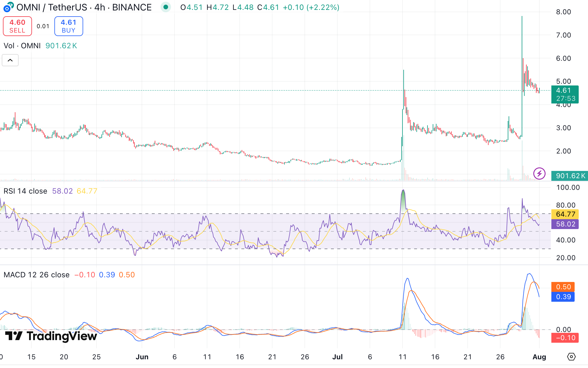Viewport: 588px width, 368px height.
Task: Click the 901.62 K volume value in legend
Action: click(x=61, y=46)
